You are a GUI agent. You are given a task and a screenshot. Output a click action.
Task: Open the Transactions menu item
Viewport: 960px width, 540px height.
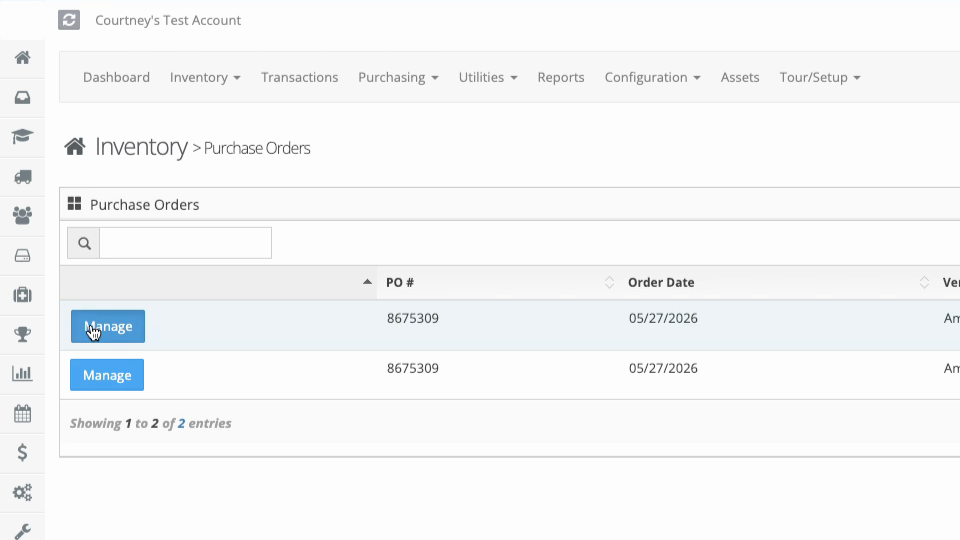(299, 77)
